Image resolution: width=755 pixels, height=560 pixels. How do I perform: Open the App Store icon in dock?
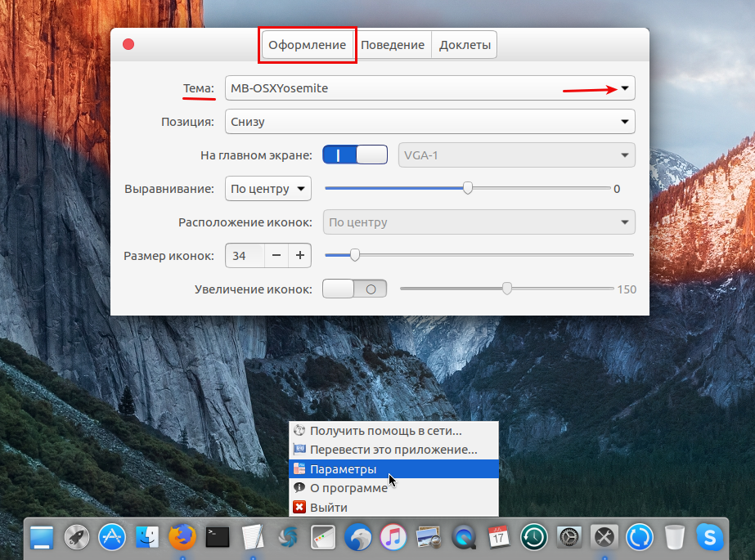click(x=112, y=537)
